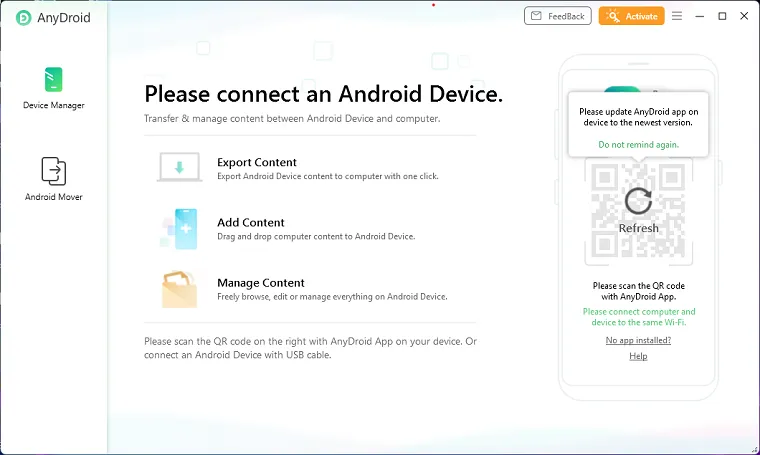Click the Refresh label on QR code
The image size is (760, 455).
[x=638, y=228]
